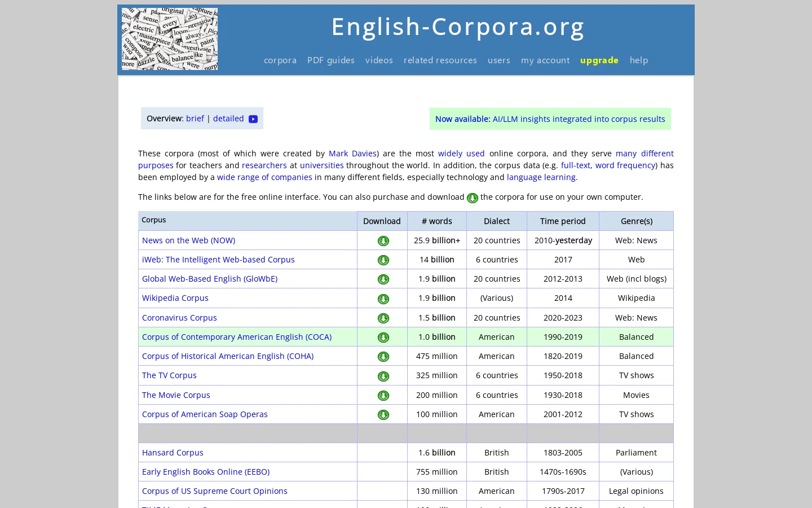Follow the 'widely used' link
Screen dimensions: 812x508
point(461,154)
